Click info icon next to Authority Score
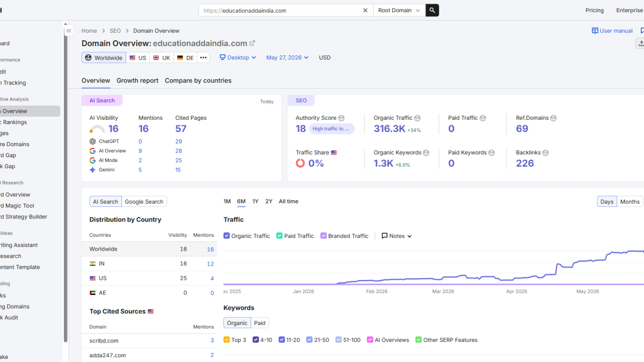Image resolution: width=644 pixels, height=362 pixels. (341, 118)
